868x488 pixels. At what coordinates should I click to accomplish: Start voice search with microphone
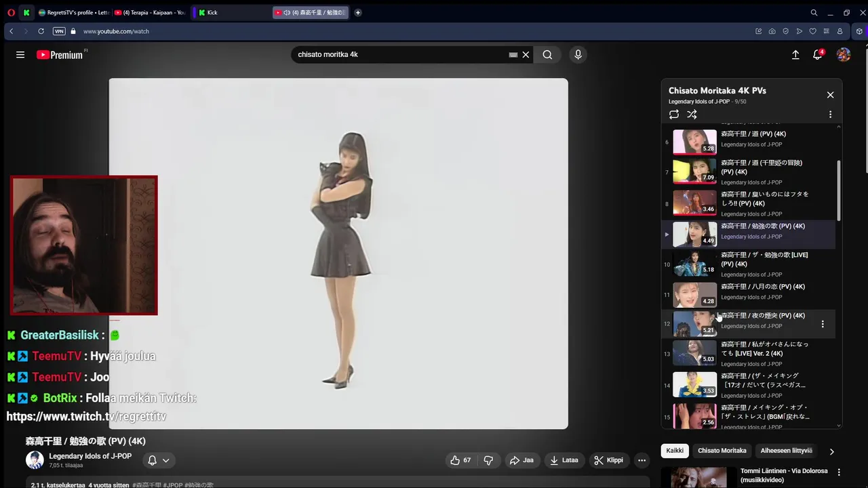pos(578,55)
